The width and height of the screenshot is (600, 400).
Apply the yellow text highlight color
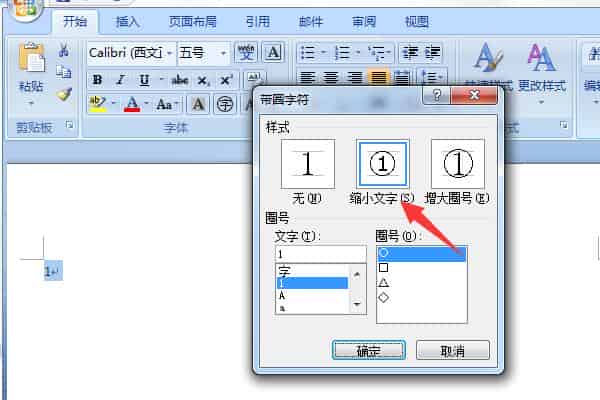tap(98, 104)
